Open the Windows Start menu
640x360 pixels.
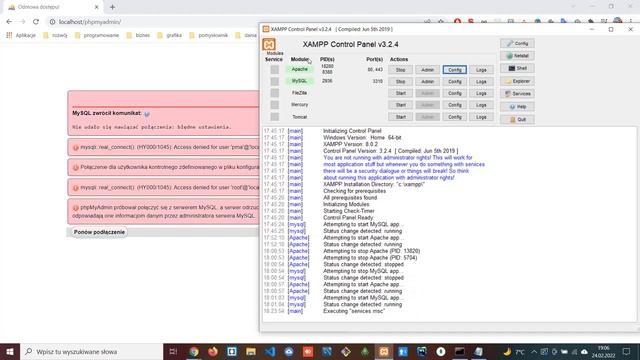pos(10,351)
